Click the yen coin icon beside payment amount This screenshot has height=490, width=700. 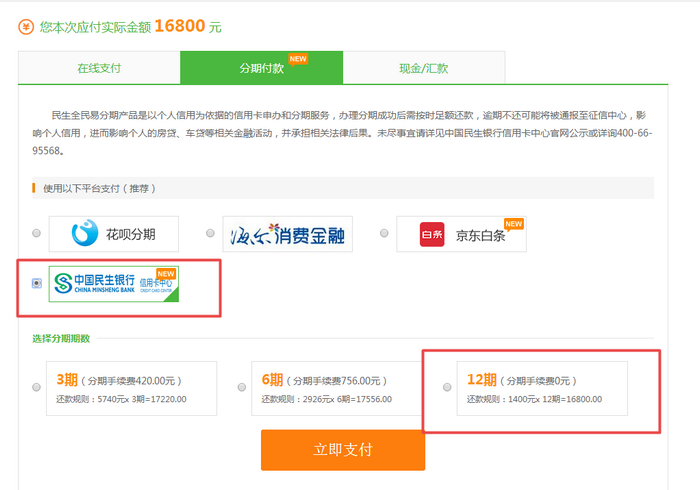click(x=26, y=27)
